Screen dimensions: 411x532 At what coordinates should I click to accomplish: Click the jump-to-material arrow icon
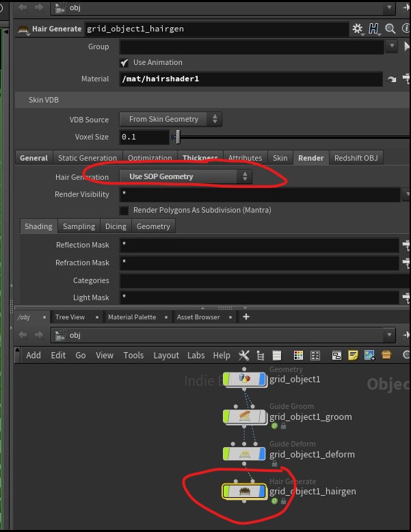click(x=392, y=79)
